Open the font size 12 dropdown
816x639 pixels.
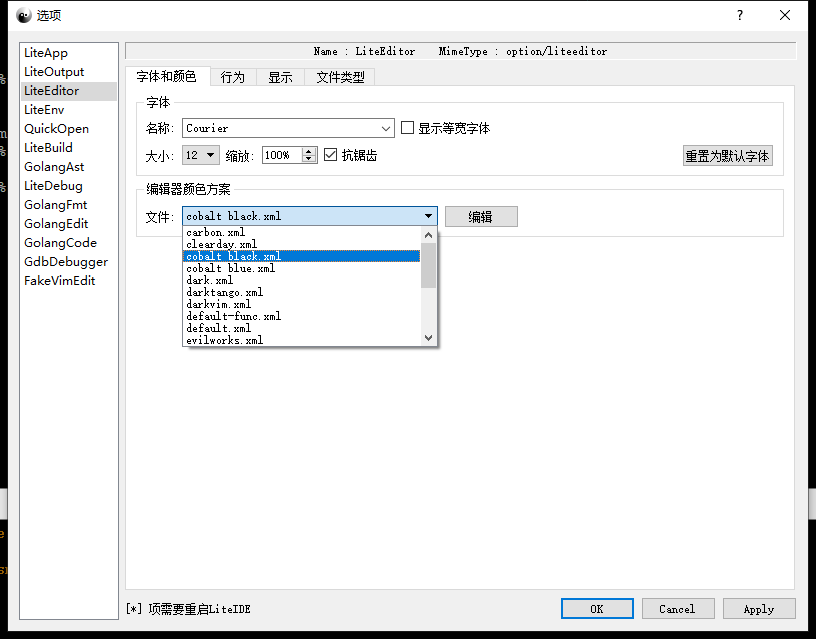200,155
